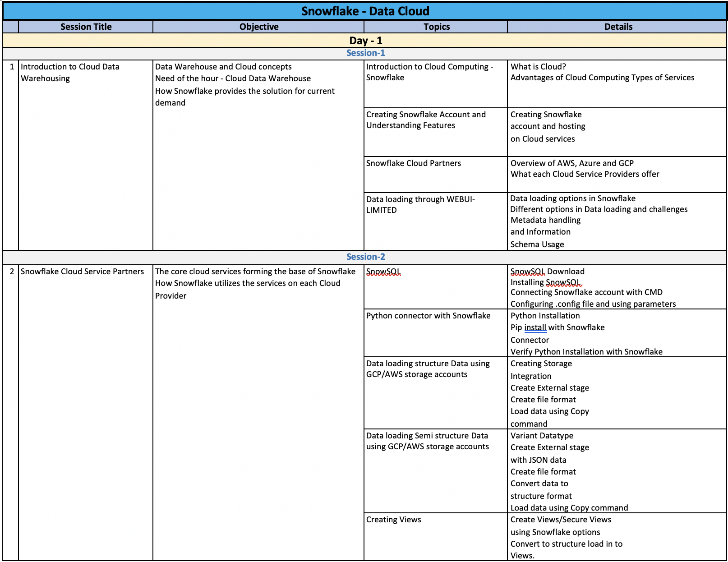Click the 'Session-2' heading row
The height and width of the screenshot is (562, 728).
click(365, 257)
